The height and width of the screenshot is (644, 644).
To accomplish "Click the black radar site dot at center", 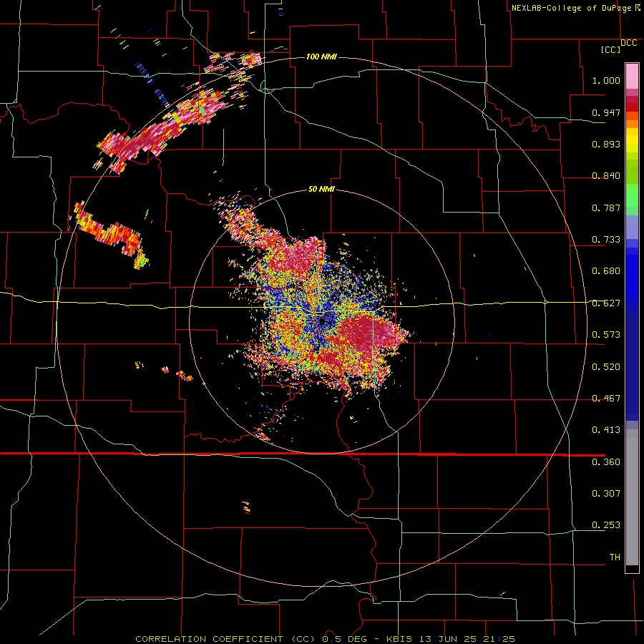I will click(x=323, y=322).
